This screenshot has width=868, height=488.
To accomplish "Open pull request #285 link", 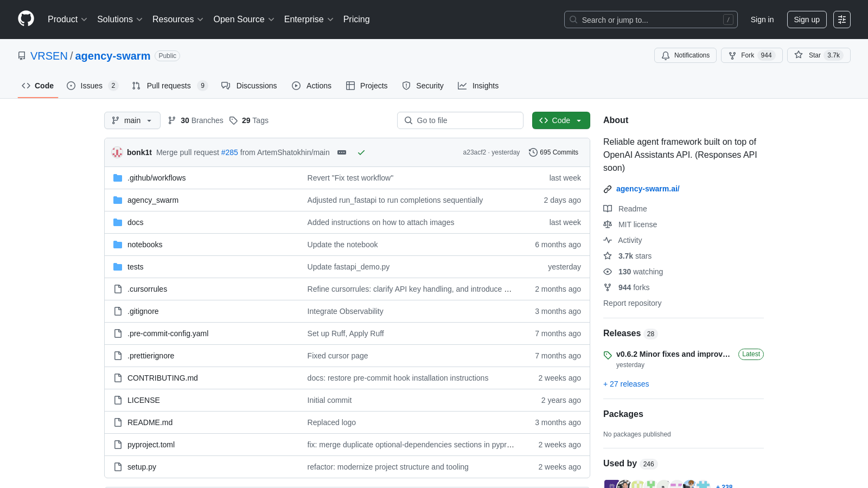I will (229, 152).
